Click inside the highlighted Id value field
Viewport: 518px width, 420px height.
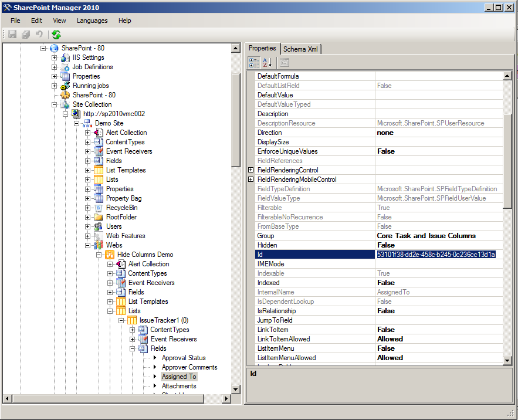pyautogui.click(x=437, y=254)
